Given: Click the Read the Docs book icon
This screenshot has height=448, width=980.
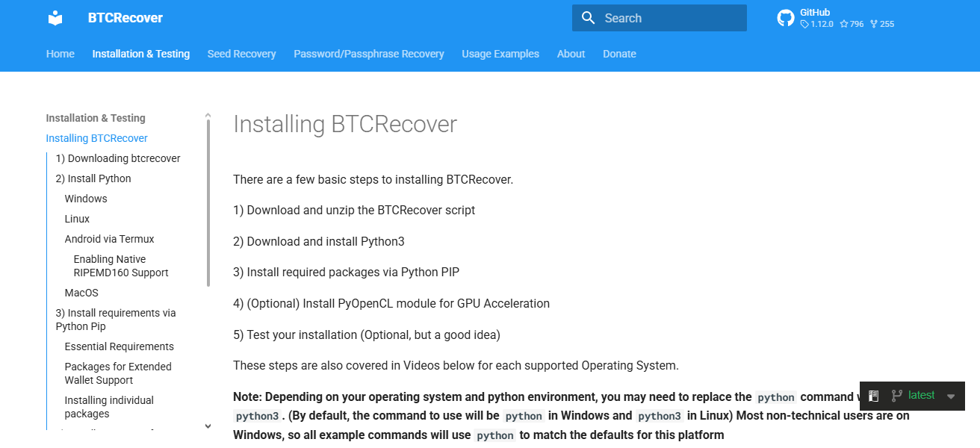Looking at the screenshot, I should (x=872, y=396).
